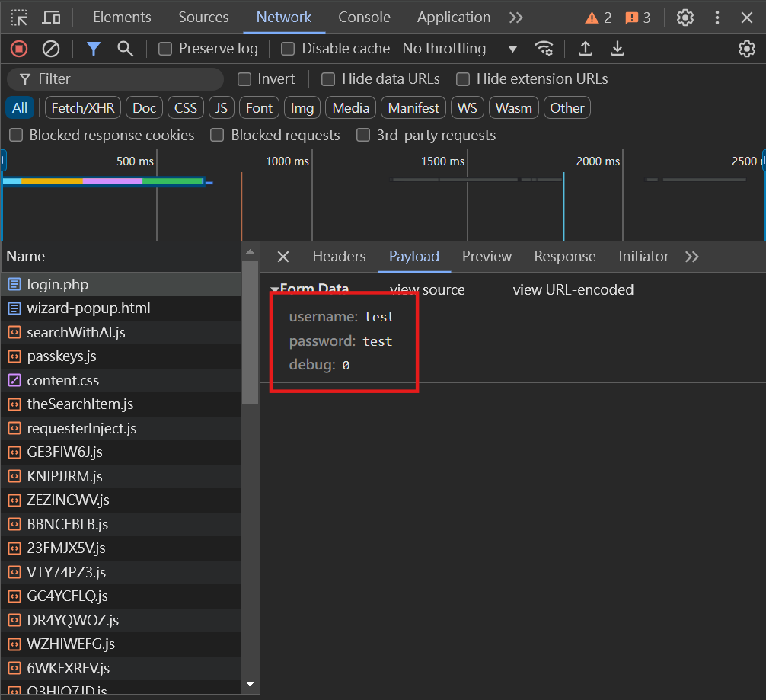Toggle the device emulation toolbar
The height and width of the screenshot is (700, 766).
coord(50,17)
